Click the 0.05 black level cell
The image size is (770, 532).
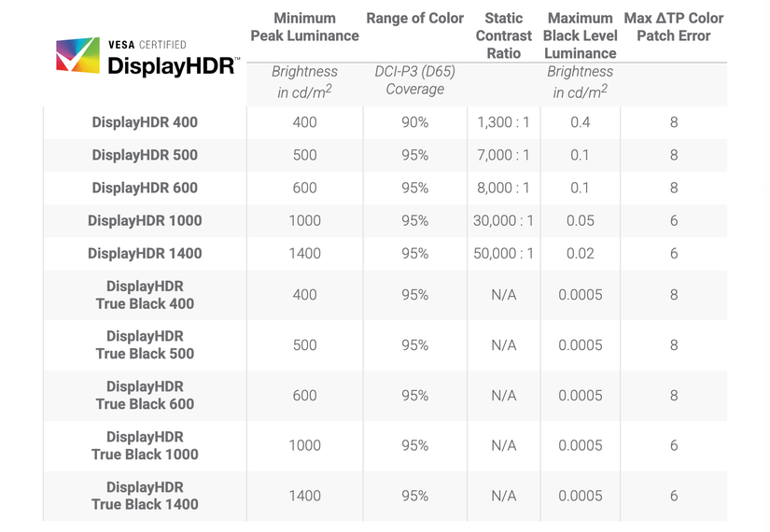pos(580,220)
